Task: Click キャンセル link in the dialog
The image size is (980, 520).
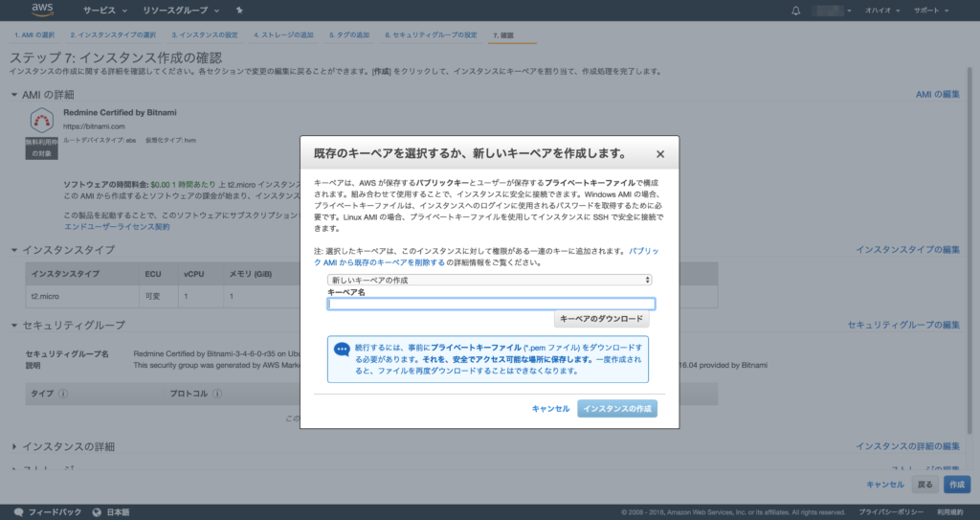Action: tap(550, 409)
